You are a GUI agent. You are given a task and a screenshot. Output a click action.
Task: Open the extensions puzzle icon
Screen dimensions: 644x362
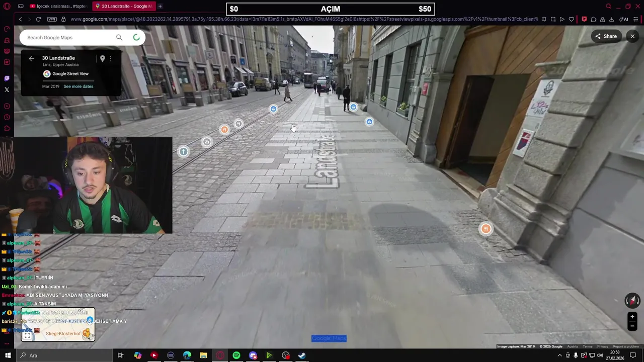(x=593, y=19)
